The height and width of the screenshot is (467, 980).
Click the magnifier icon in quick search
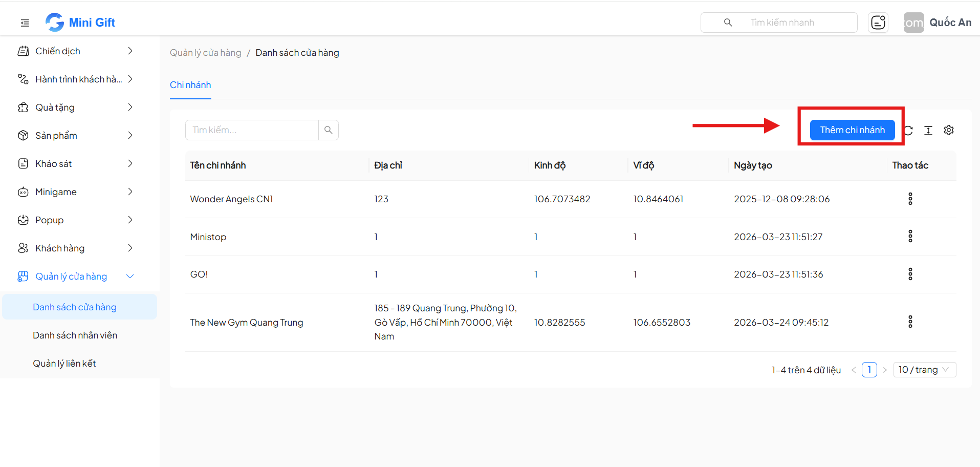[x=728, y=23]
